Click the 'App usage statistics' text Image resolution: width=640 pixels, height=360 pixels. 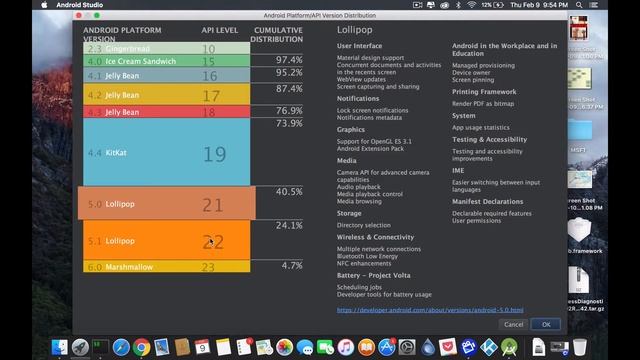tap(480, 128)
